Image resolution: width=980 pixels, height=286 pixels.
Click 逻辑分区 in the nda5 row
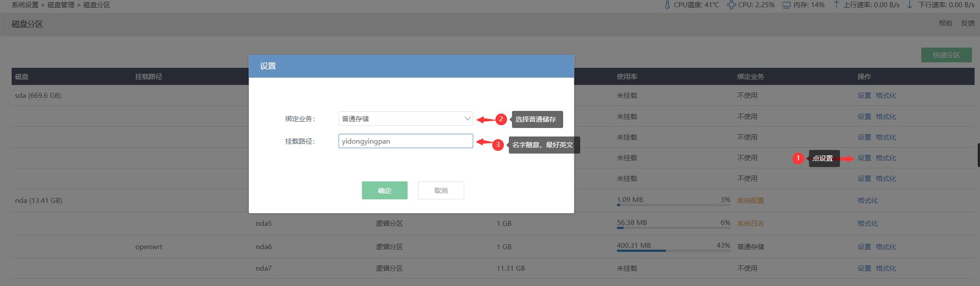pyautogui.click(x=389, y=224)
